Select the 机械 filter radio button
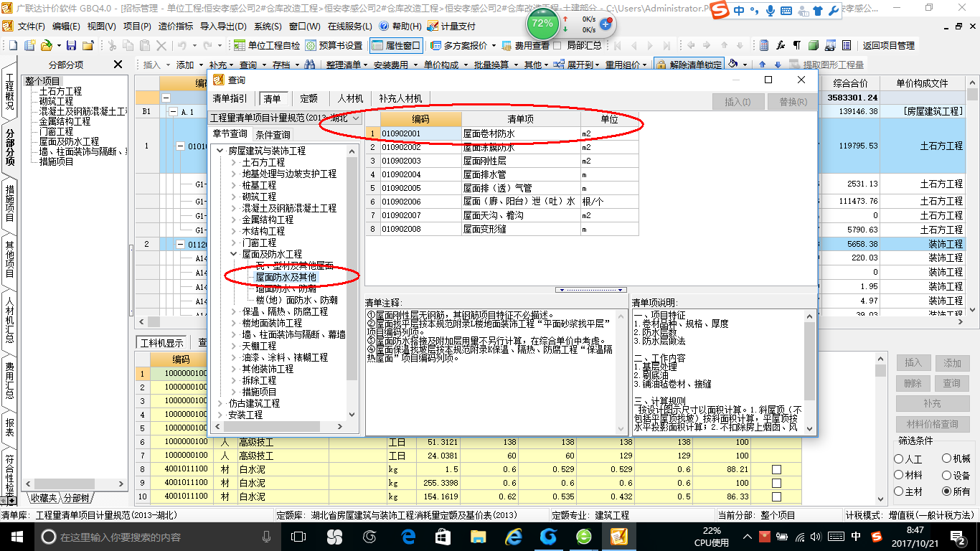Screen dimensions: 980x551 coord(947,458)
